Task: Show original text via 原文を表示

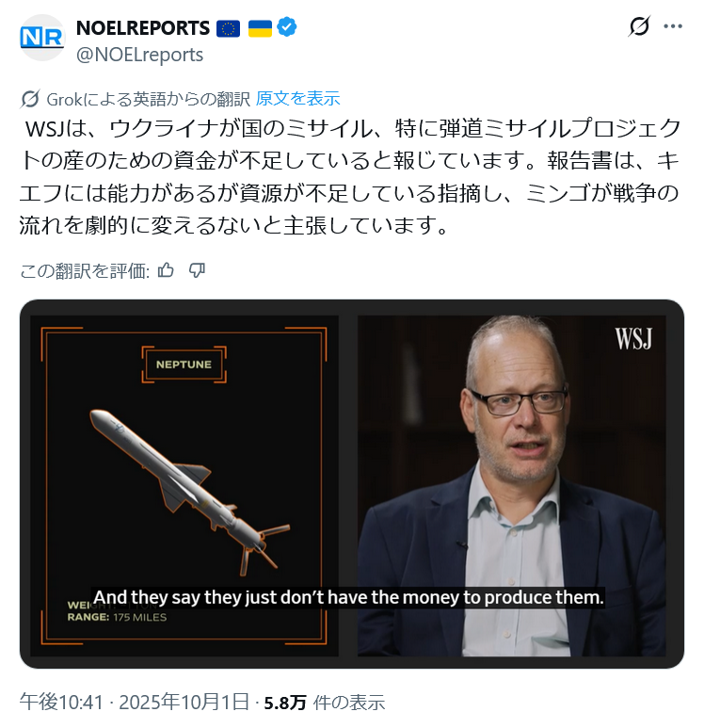Action: click(x=298, y=99)
